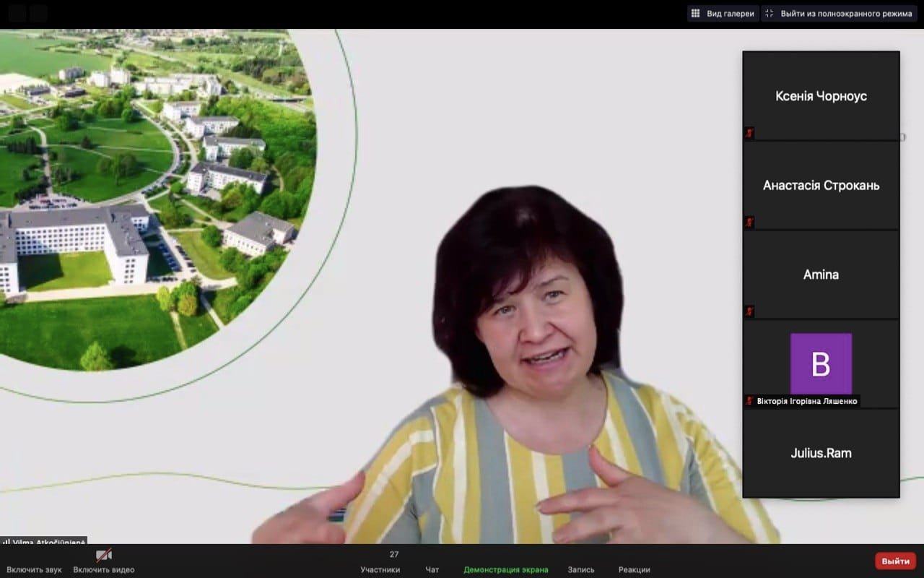Start screen share via Демонстрация экрана
This screenshot has width=924, height=578.
click(x=506, y=569)
